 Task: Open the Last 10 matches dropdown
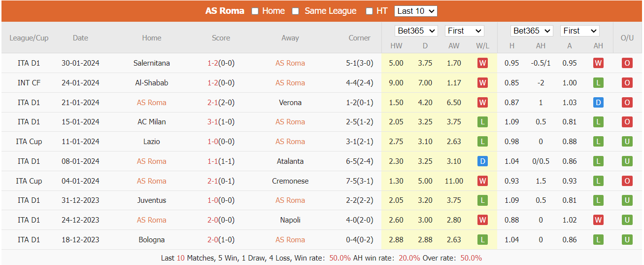[416, 11]
